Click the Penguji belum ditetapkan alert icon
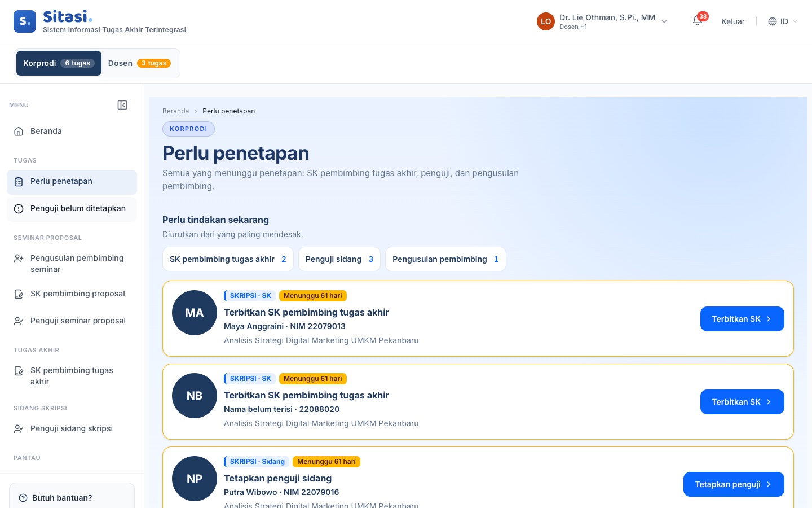 point(19,209)
